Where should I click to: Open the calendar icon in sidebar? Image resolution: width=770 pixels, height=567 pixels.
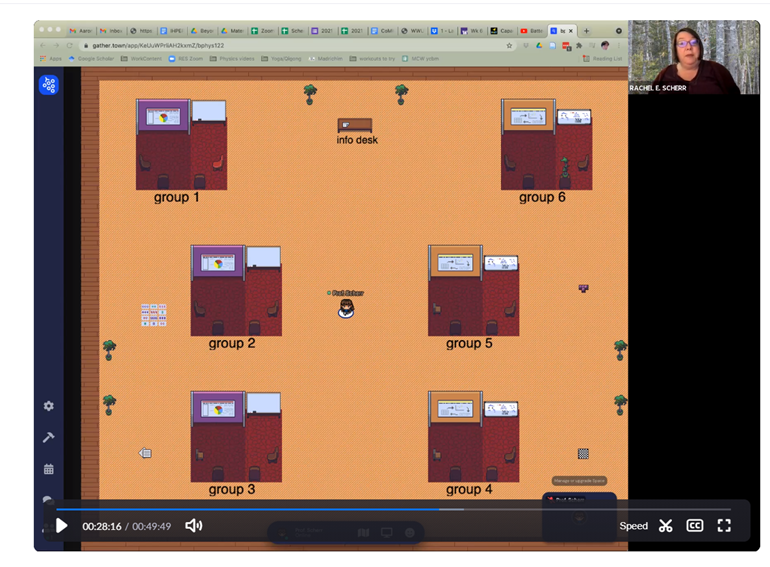(x=49, y=469)
